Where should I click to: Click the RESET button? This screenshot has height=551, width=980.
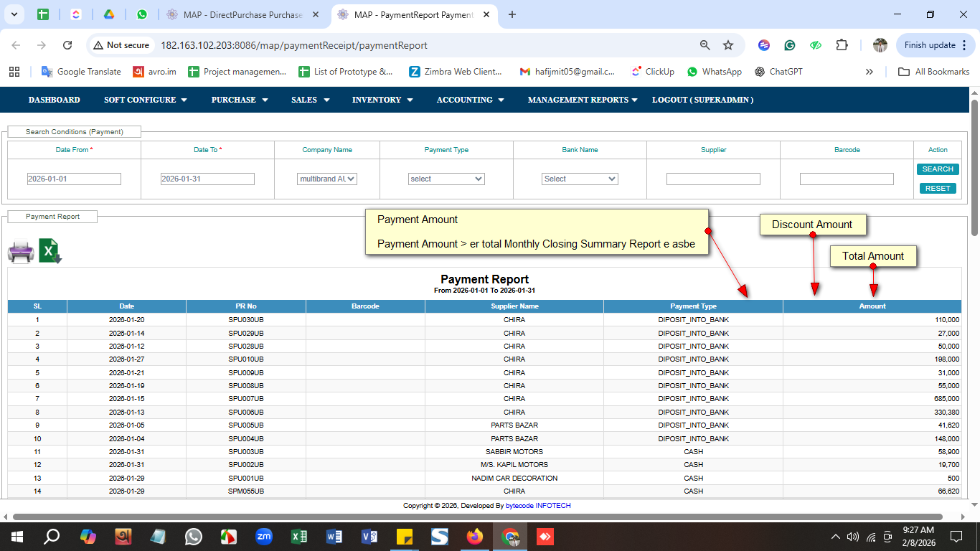point(938,188)
